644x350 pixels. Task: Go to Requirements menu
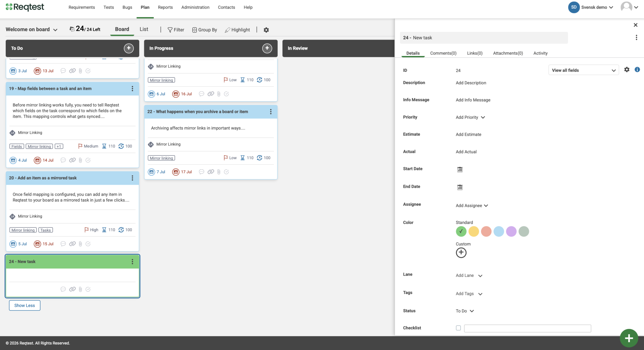82,7
